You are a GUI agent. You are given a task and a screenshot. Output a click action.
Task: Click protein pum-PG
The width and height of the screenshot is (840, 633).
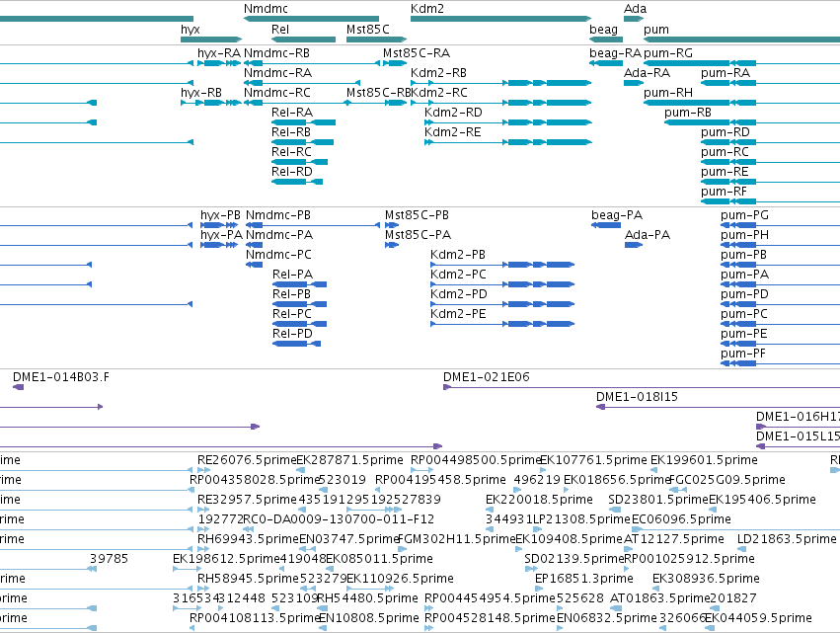point(744,215)
